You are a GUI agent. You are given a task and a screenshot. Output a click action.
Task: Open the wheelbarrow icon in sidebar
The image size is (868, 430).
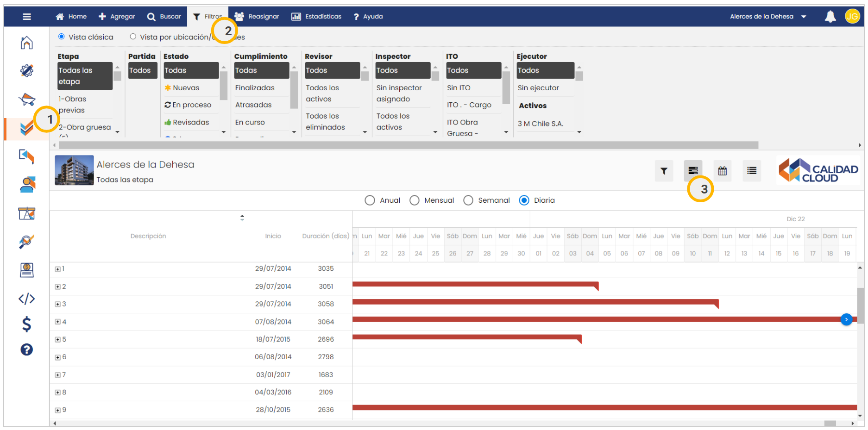coord(27,99)
